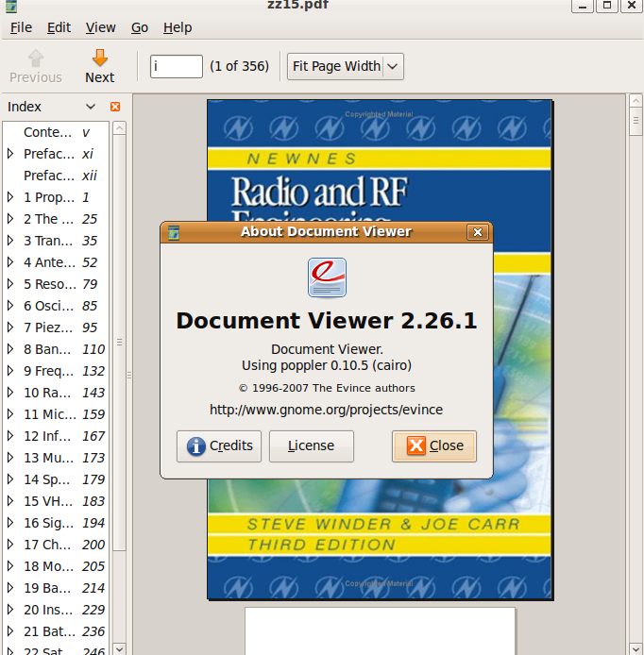The height and width of the screenshot is (655, 644).
Task: Expand chapter 14 Sp... tree node
Action: [x=11, y=479]
